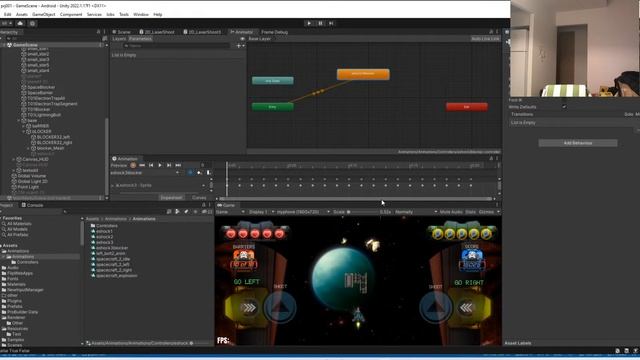Click the add keyframe icon in the Animation window
640x360 pixels.
pyautogui.click(x=200, y=173)
